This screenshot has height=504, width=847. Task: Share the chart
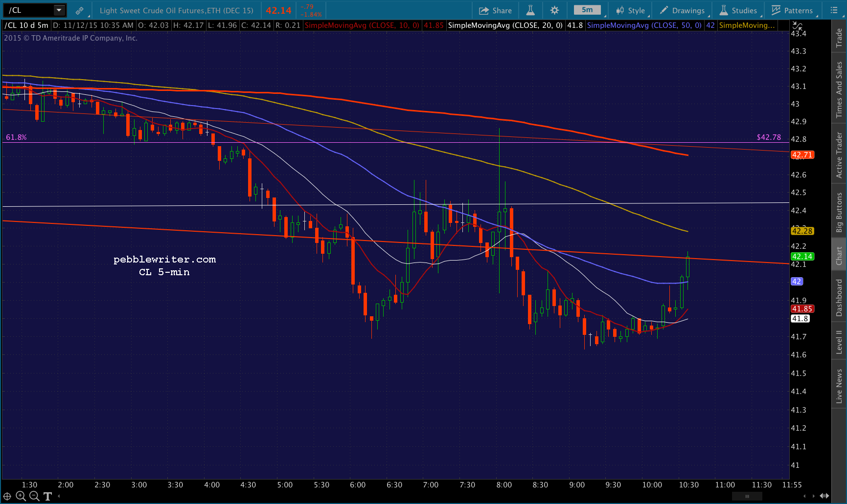[495, 10]
